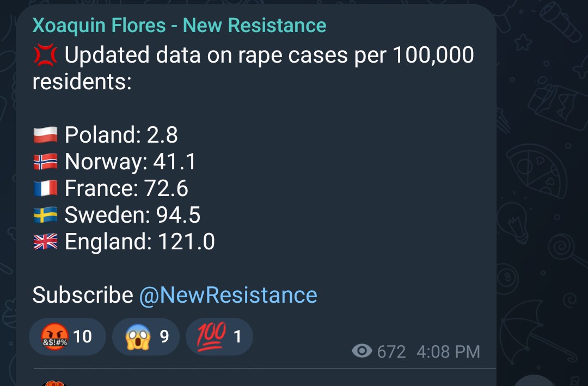Click the Norway flag emoji

[x=45, y=161]
